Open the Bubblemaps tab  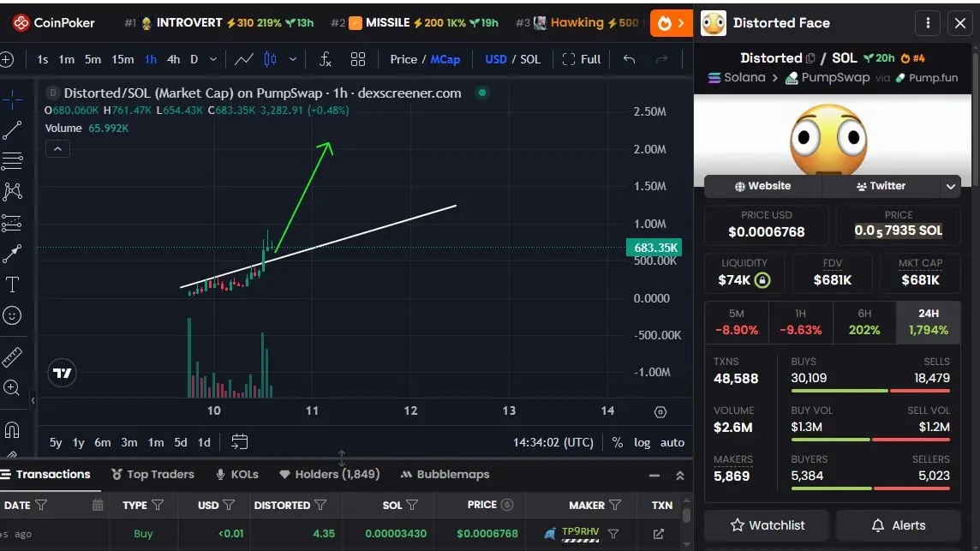[x=445, y=474]
